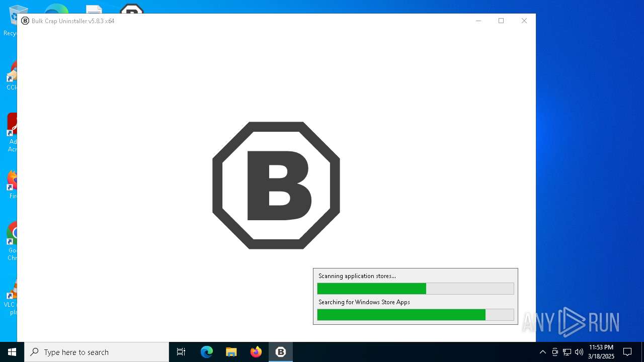
Task: Minimize the Bulk Crap Uninstaller window
Action: coord(478,21)
